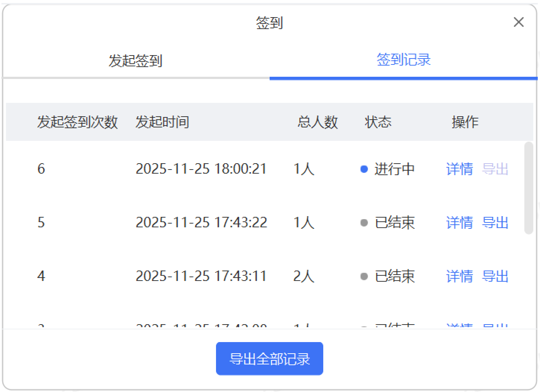Open 详情 for sign-in record 4

click(459, 276)
